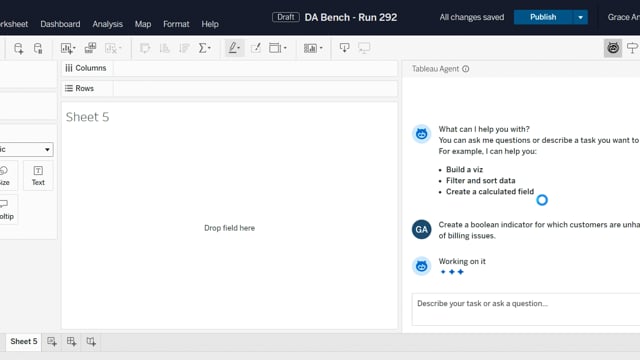The height and width of the screenshot is (360, 640).
Task: Click the New Dashboard tab icon
Action: coord(71,342)
